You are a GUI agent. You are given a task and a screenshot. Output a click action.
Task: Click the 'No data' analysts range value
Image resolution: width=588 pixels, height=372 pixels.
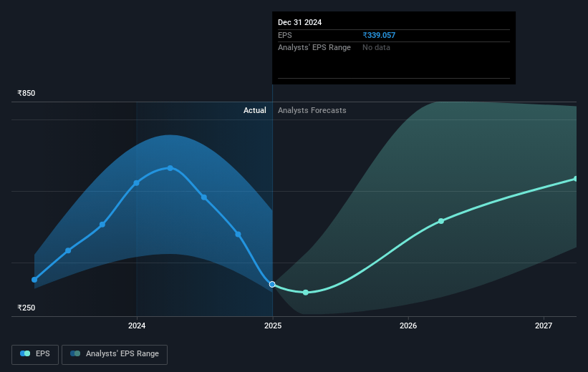pyautogui.click(x=376, y=48)
